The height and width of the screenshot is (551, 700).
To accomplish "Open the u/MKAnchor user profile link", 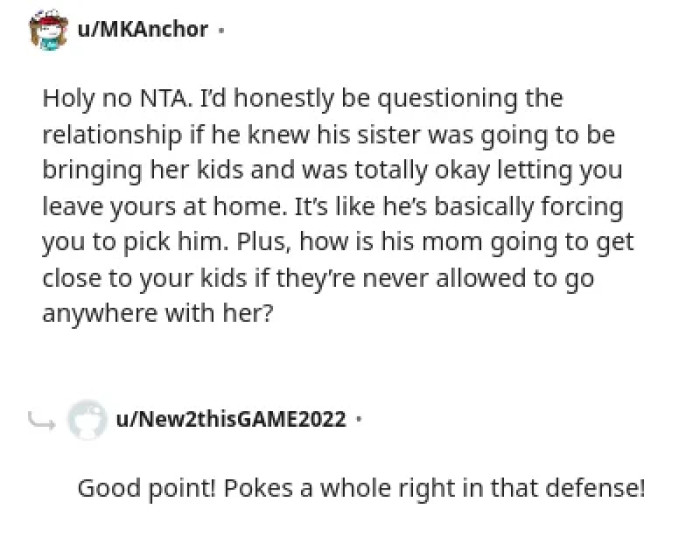I will pyautogui.click(x=142, y=29).
